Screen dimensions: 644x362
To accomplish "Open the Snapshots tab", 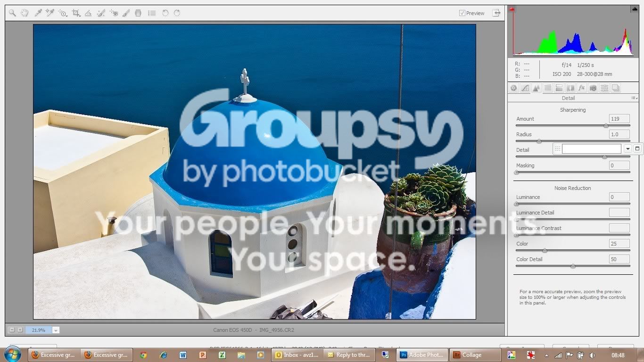I will pyautogui.click(x=615, y=88).
